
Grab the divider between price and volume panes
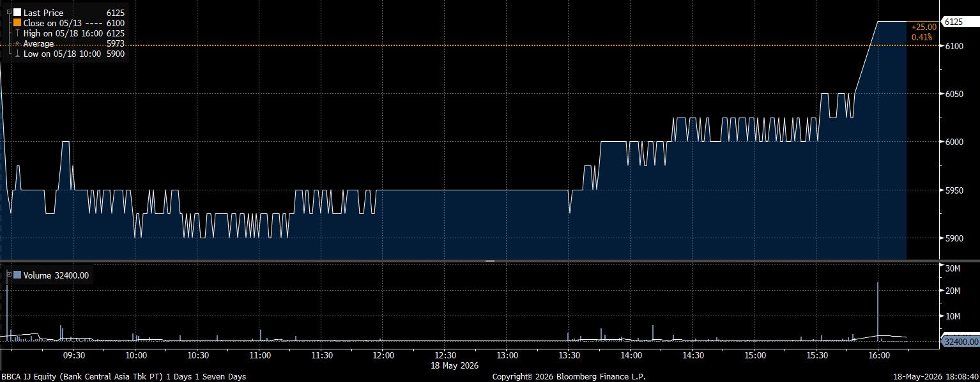[490, 261]
